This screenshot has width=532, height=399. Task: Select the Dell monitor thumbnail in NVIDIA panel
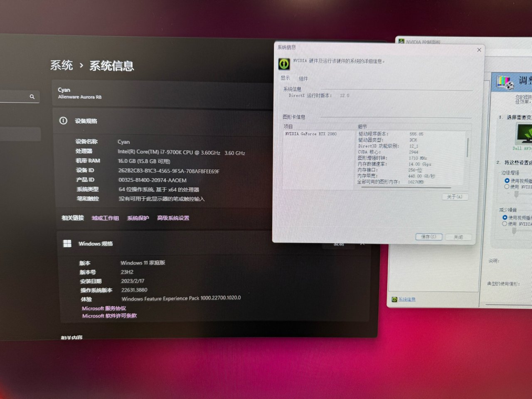click(524, 134)
